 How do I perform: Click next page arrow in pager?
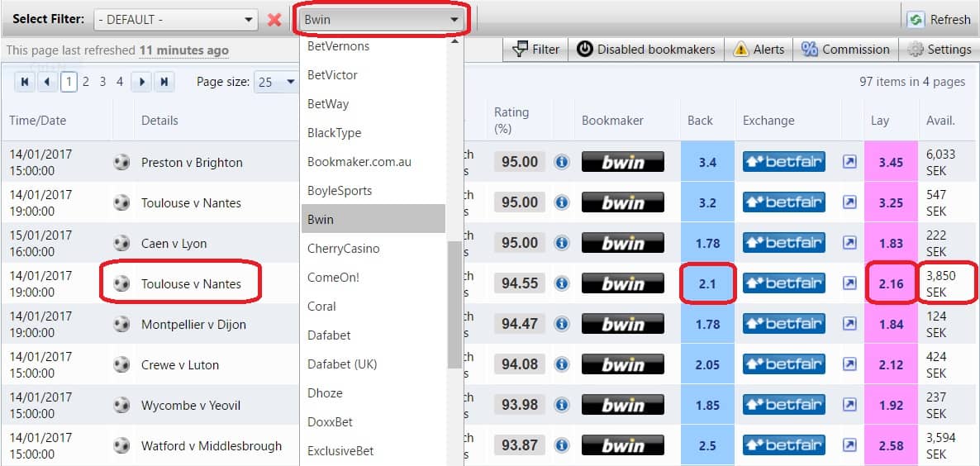(142, 82)
